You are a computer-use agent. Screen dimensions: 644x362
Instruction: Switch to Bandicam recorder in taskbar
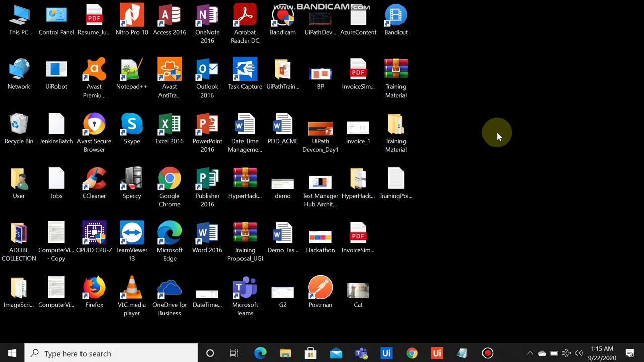coord(488,353)
